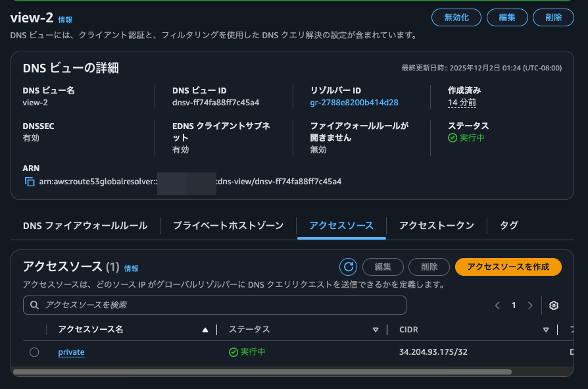The image size is (588, 389).
Task: Switch to the tags tab
Action: 509,225
